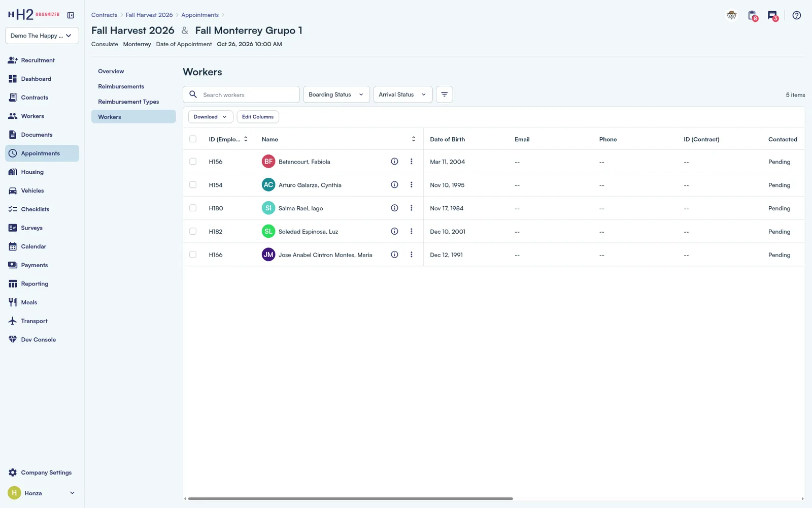This screenshot has width=812, height=508.
Task: Check the box for worker H156
Action: [x=193, y=162]
